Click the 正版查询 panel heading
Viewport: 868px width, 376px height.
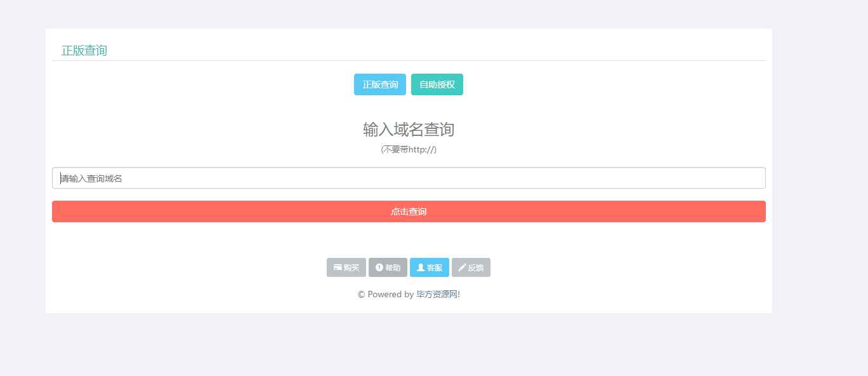coord(83,50)
